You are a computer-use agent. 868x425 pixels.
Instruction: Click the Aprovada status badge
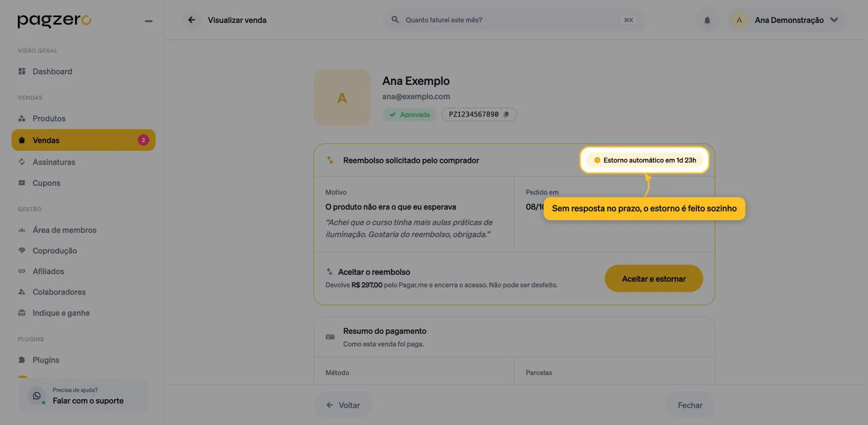coord(409,115)
